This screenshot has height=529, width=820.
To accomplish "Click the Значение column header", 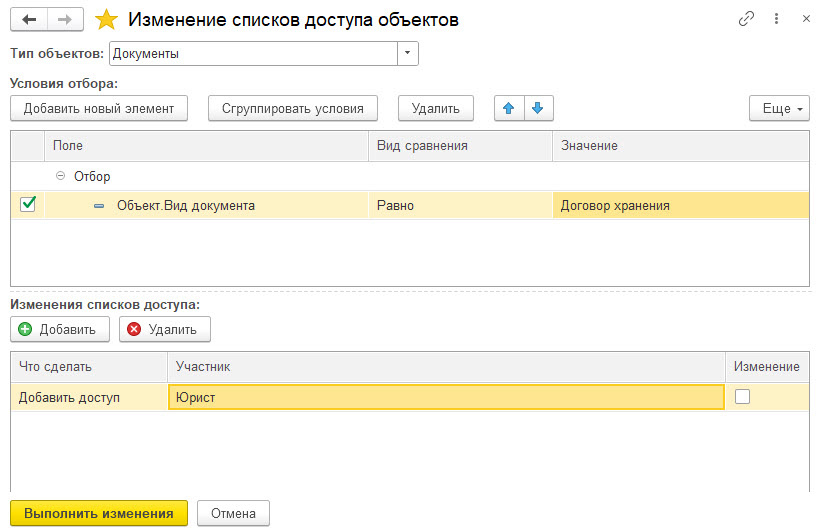I will click(x=681, y=146).
